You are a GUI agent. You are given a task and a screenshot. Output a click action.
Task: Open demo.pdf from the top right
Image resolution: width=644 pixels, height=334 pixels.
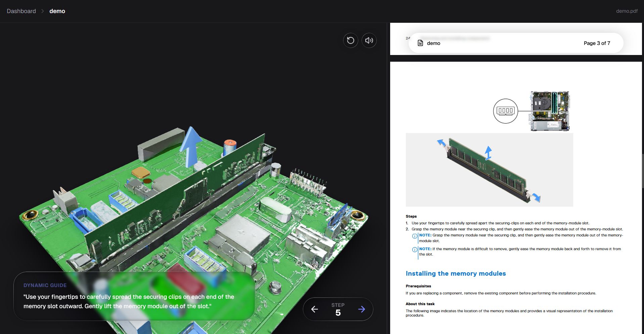(627, 11)
